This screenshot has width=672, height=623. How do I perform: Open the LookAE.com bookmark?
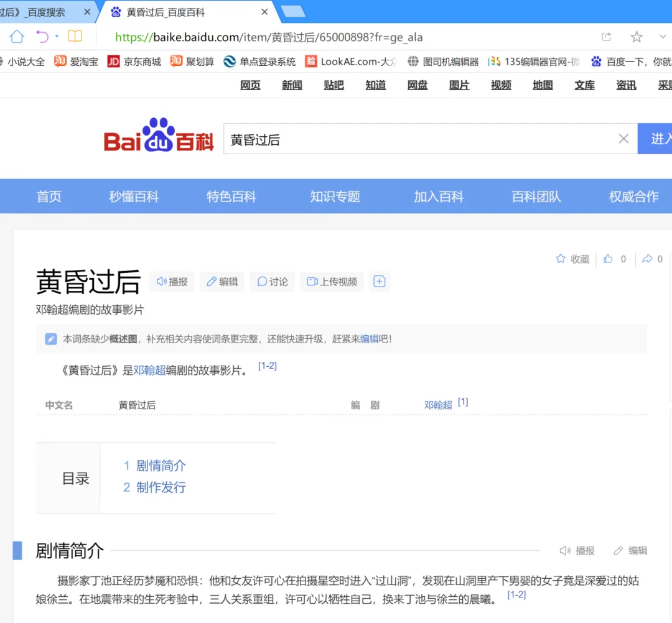(x=350, y=62)
